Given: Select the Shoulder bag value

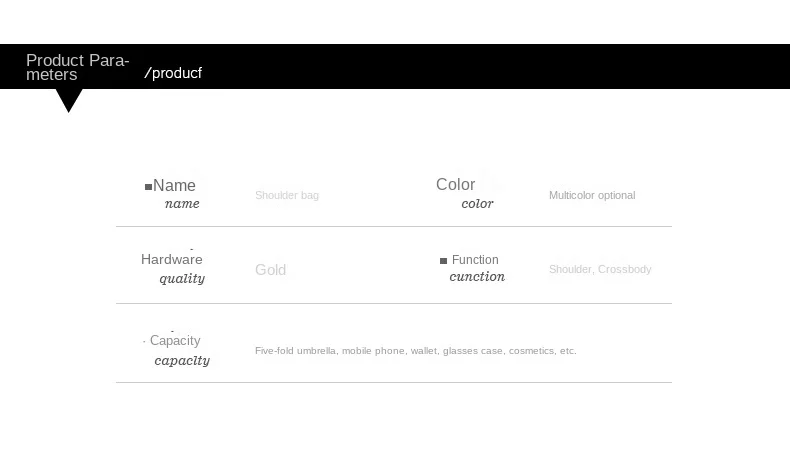Looking at the screenshot, I should coord(287,196).
